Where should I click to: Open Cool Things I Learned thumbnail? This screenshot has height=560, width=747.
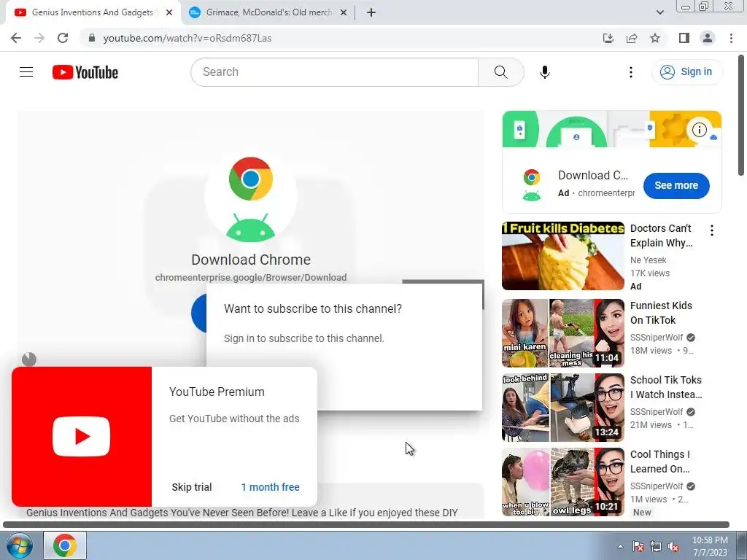click(563, 482)
